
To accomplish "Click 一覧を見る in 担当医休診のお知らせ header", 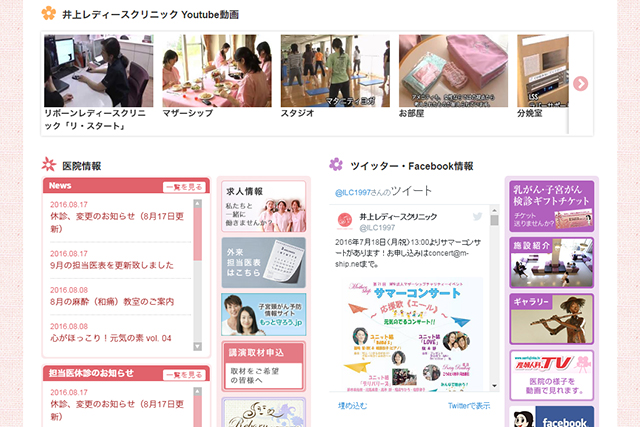I will [184, 374].
